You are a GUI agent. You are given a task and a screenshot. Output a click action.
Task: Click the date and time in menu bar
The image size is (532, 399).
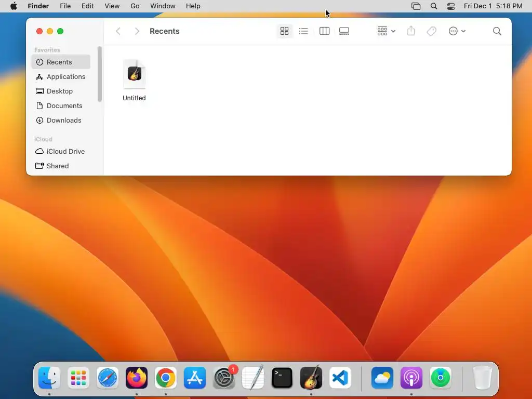point(493,6)
